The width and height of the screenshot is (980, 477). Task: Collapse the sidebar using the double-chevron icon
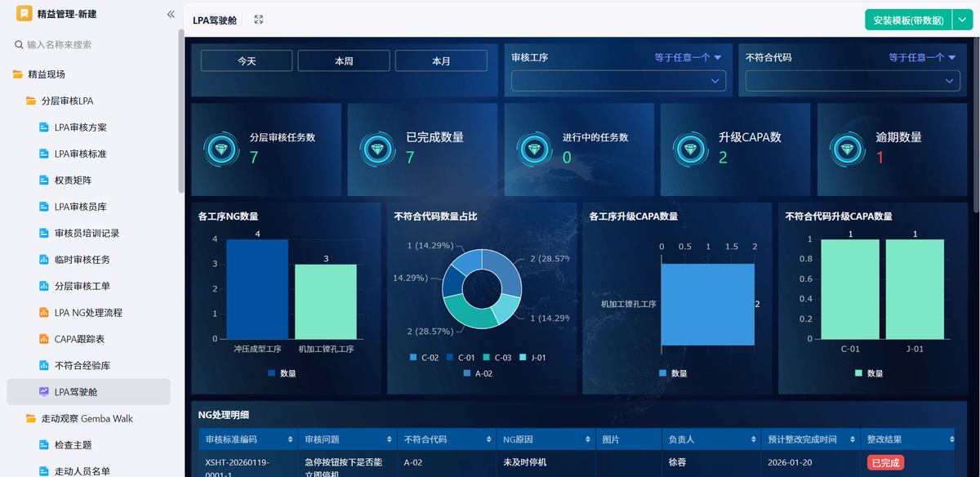[x=171, y=14]
